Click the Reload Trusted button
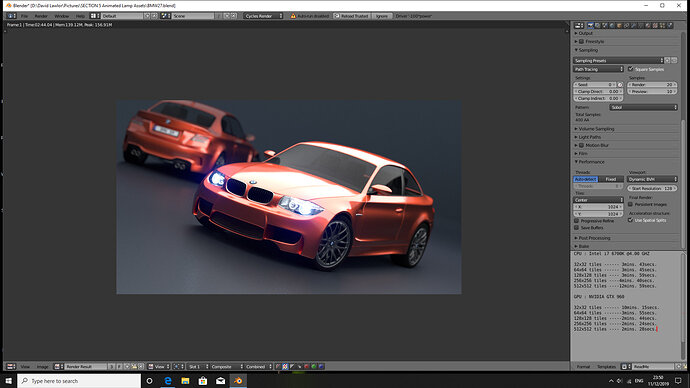This screenshot has height=388, width=690. [351, 16]
